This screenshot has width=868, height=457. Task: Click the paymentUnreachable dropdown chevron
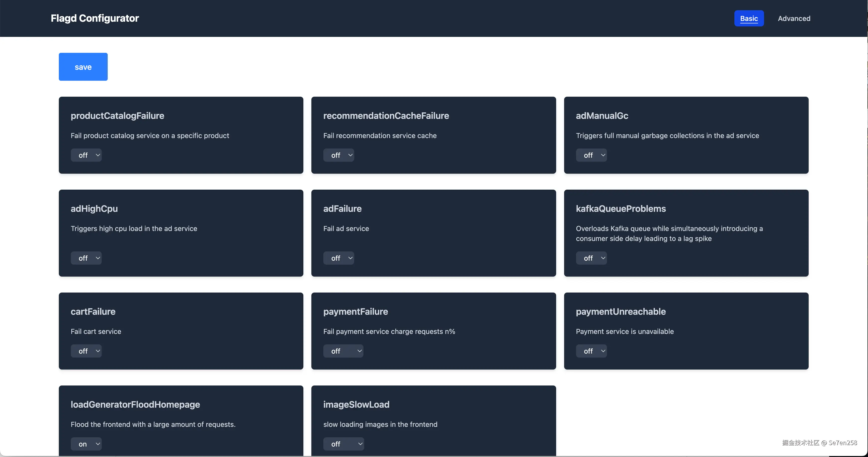coord(603,351)
